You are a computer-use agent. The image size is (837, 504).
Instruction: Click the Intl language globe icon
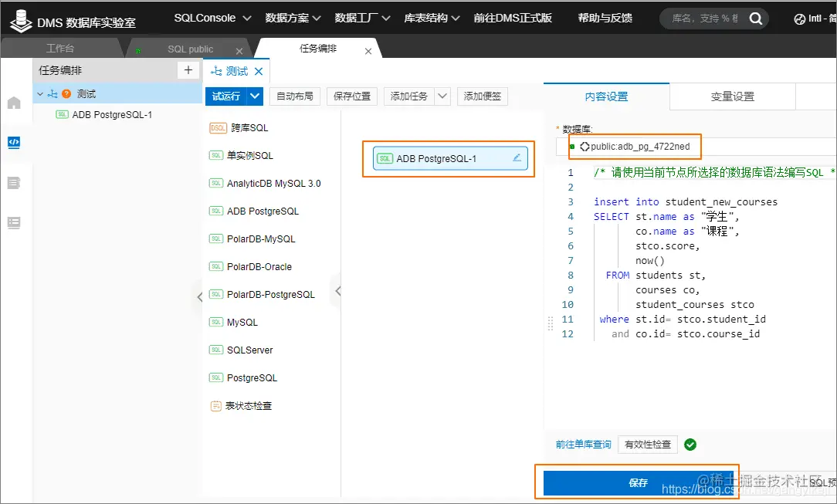point(800,19)
